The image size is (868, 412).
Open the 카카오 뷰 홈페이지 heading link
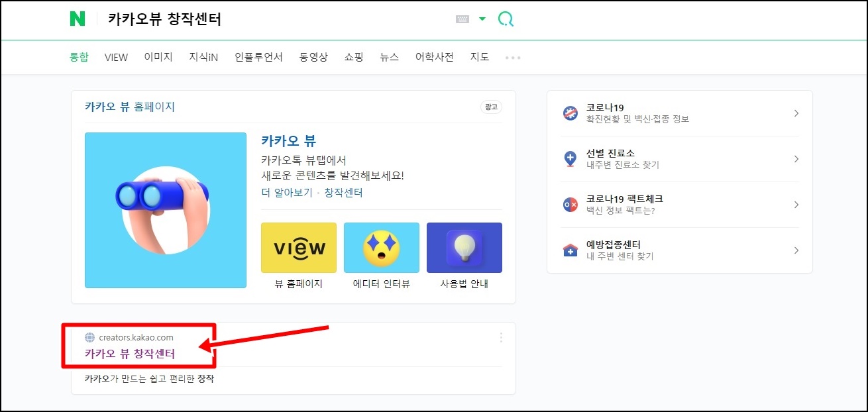pos(130,107)
